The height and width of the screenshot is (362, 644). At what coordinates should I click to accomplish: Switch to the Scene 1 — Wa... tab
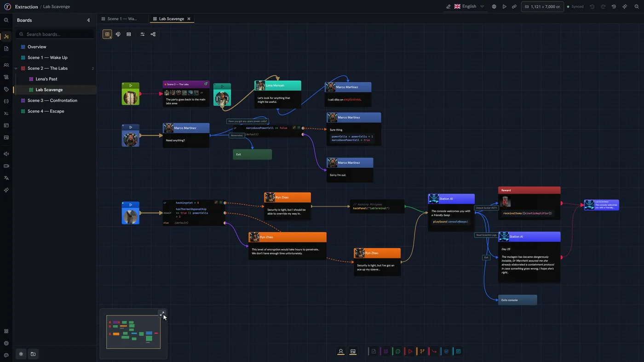pos(123,19)
